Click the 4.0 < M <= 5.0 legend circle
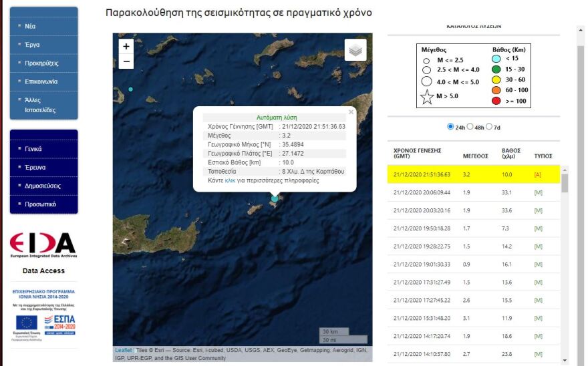 pos(426,81)
